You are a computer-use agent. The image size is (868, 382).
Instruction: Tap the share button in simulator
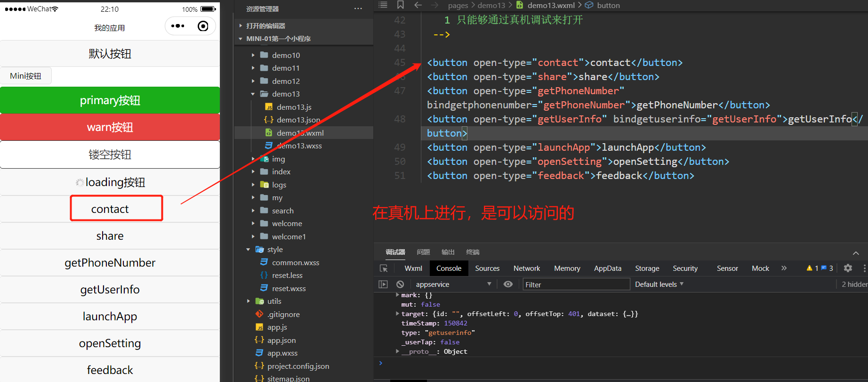[110, 236]
